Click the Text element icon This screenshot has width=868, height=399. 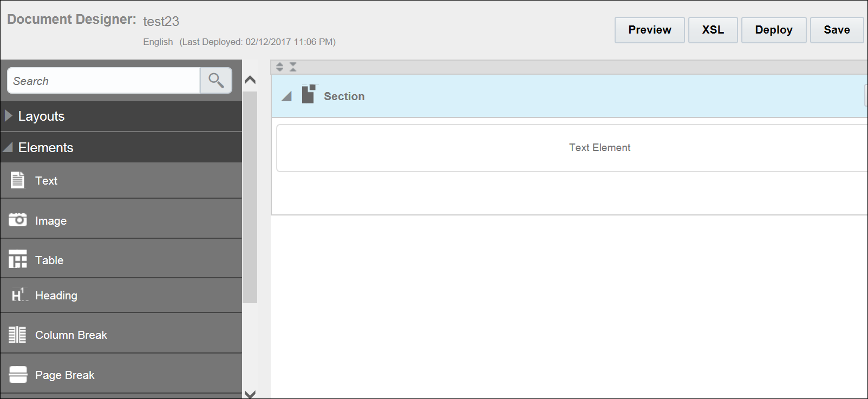pos(17,180)
